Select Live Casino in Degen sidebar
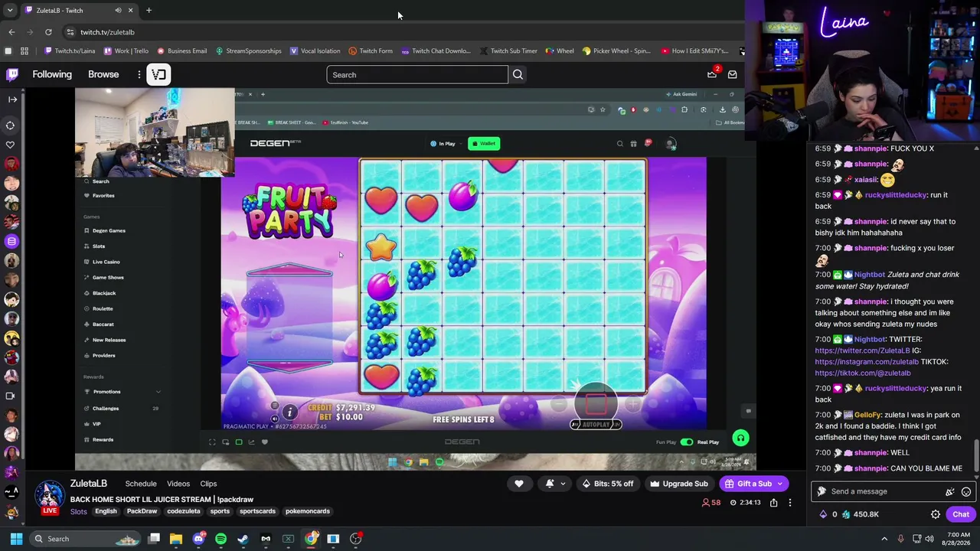Screen dimensions: 980x551 pyautogui.click(x=106, y=262)
